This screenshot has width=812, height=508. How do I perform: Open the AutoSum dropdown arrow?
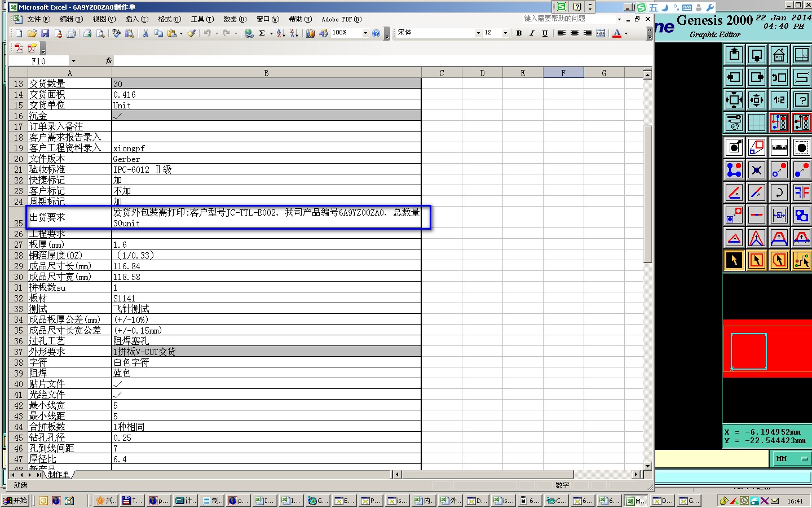[x=271, y=33]
